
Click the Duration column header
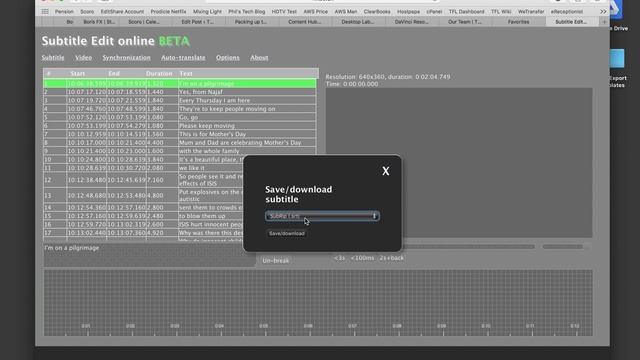pyautogui.click(x=159, y=73)
